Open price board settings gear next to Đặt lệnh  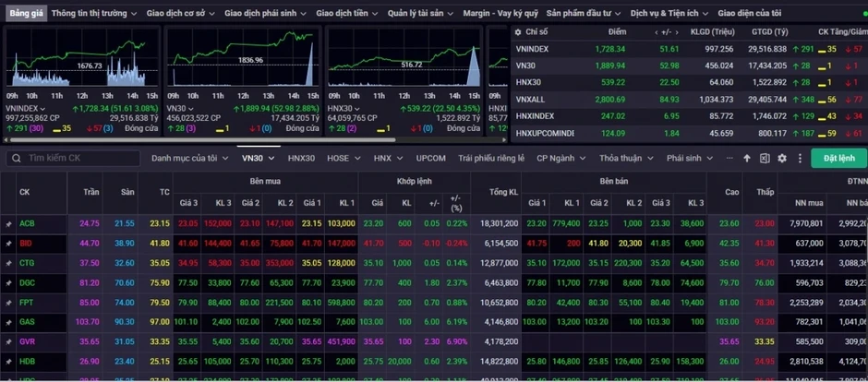pyautogui.click(x=781, y=158)
